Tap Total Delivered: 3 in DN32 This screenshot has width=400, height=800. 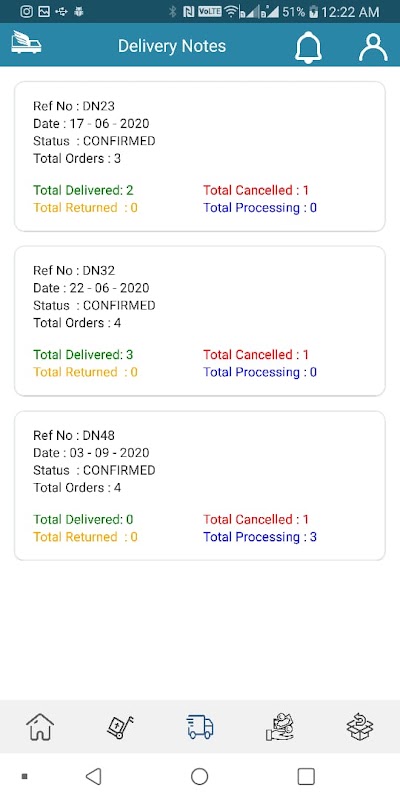(x=83, y=355)
